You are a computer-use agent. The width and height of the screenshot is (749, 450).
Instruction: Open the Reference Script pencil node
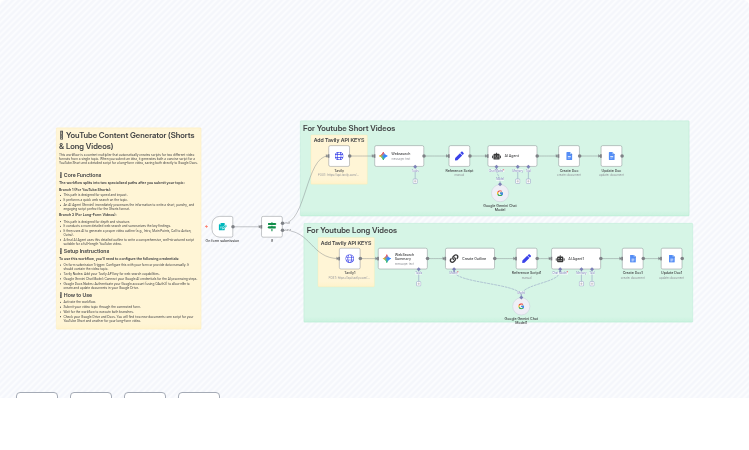(459, 156)
